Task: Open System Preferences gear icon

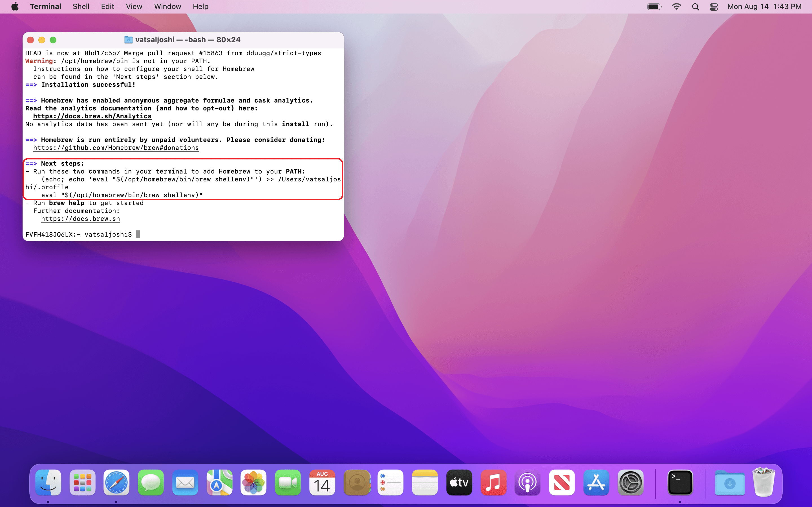Action: click(630, 483)
